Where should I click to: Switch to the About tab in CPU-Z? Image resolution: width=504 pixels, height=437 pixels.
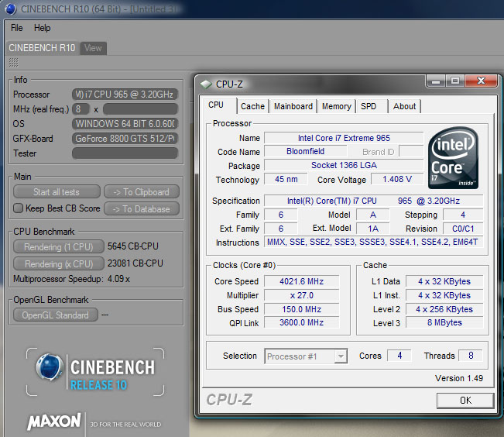pyautogui.click(x=404, y=106)
